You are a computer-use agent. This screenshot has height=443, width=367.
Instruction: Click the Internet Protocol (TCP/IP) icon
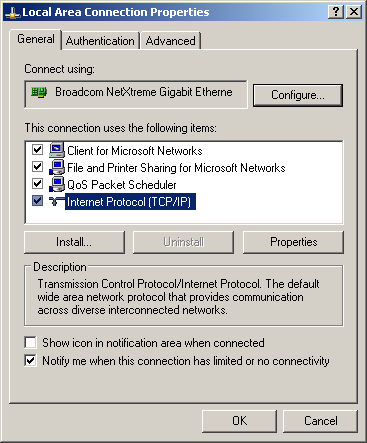coord(57,201)
